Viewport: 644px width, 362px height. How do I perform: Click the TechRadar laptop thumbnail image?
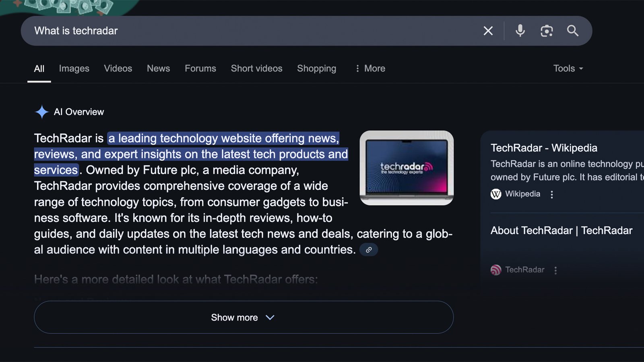(x=407, y=168)
